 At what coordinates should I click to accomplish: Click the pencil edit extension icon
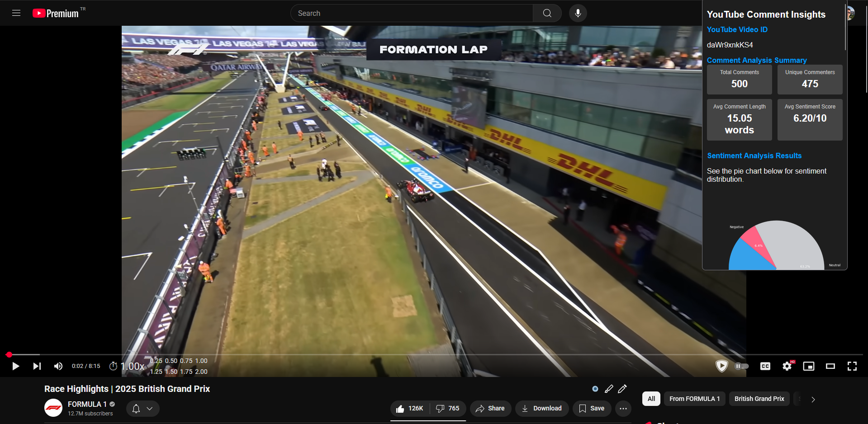point(622,389)
